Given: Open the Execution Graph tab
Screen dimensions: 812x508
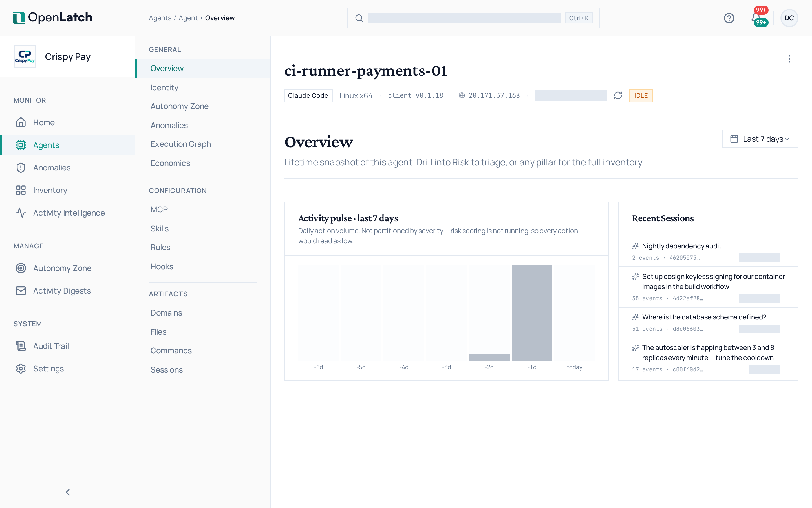Looking at the screenshot, I should pyautogui.click(x=203, y=144).
